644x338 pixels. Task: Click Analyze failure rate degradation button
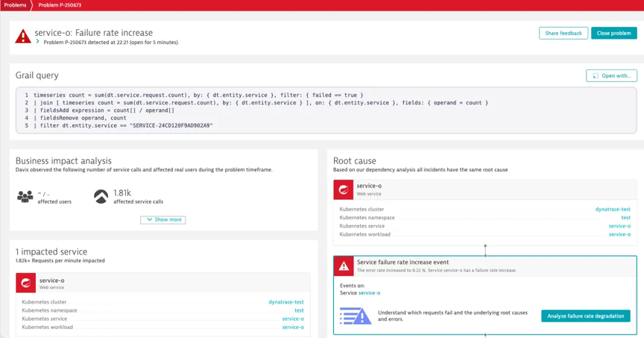coord(586,316)
